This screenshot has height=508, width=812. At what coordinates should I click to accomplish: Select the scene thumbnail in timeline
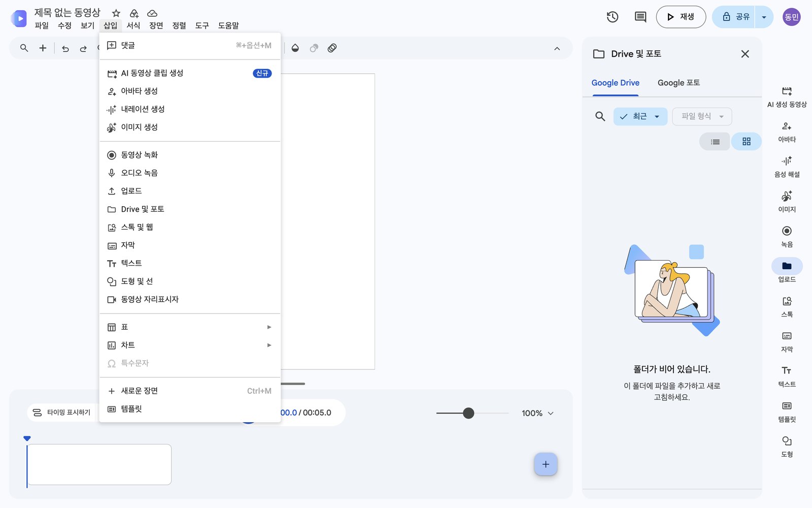(99, 464)
